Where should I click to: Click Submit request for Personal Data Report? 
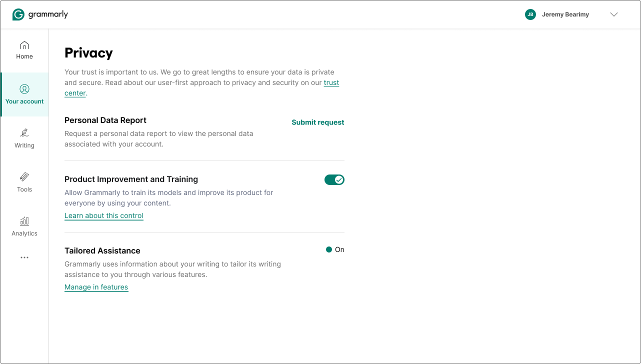pyautogui.click(x=318, y=122)
